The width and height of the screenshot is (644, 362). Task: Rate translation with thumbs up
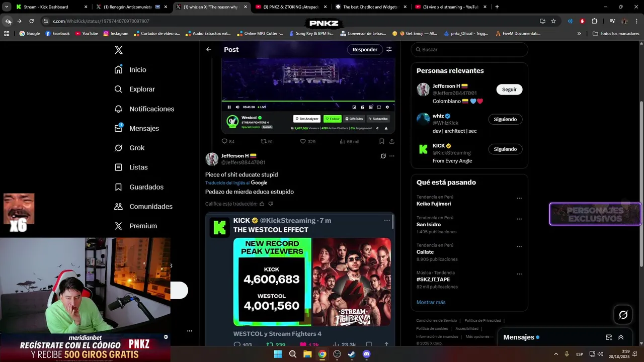coord(262,204)
